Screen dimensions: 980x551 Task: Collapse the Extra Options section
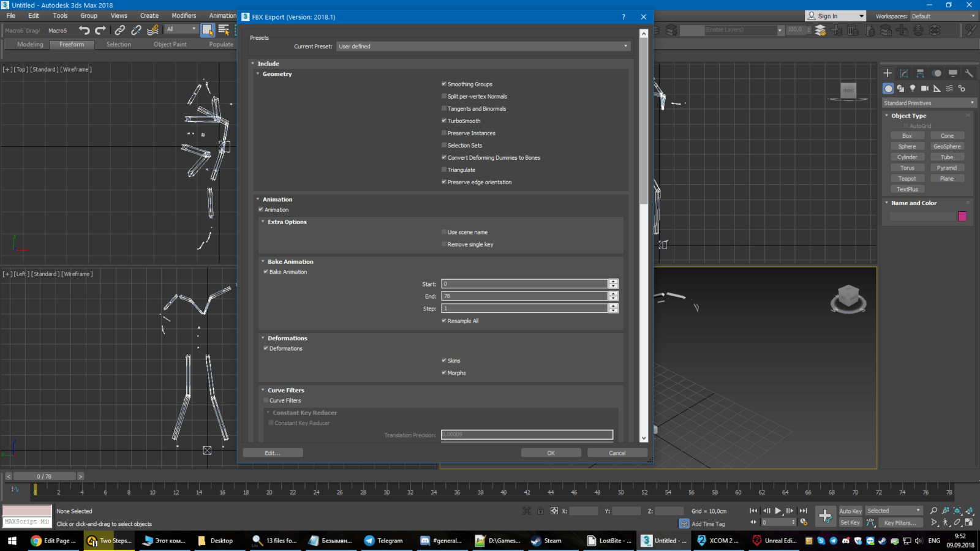[x=263, y=222]
